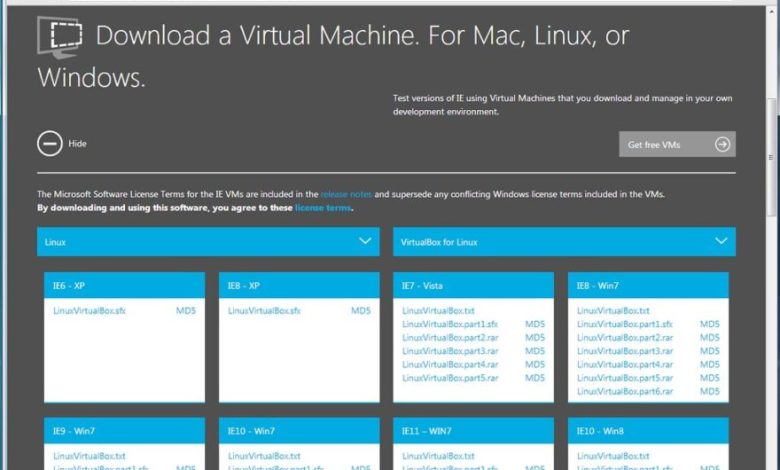
Task: Download LinuxVirtualBox.part6.rar in IE8 - Win7 card
Action: (x=625, y=391)
